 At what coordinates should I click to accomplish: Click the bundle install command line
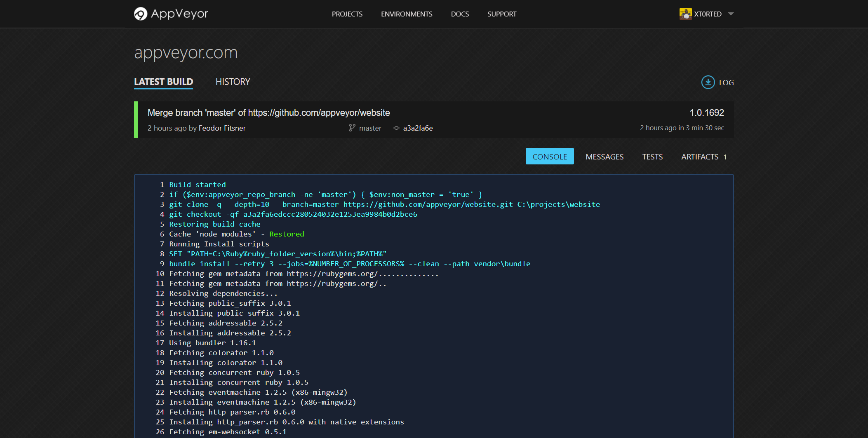pyautogui.click(x=350, y=264)
